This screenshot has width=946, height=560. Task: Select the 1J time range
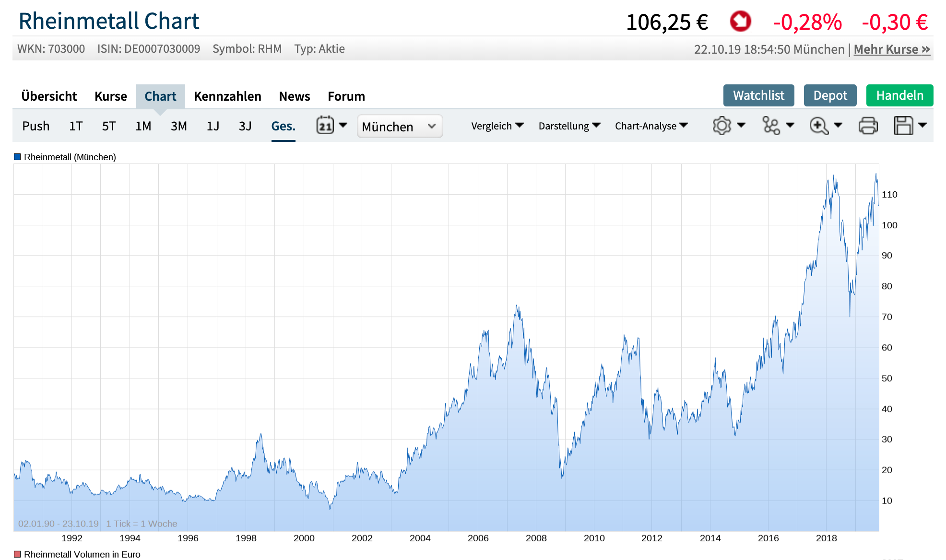213,126
